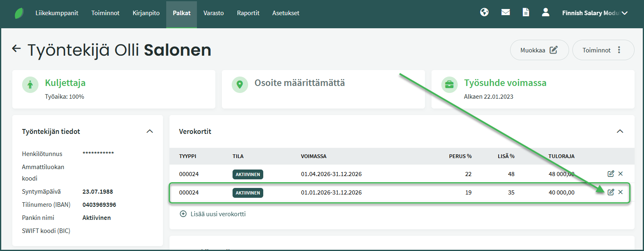Open the globe language icon
Viewport: 644px width, 251px height.
coord(484,12)
